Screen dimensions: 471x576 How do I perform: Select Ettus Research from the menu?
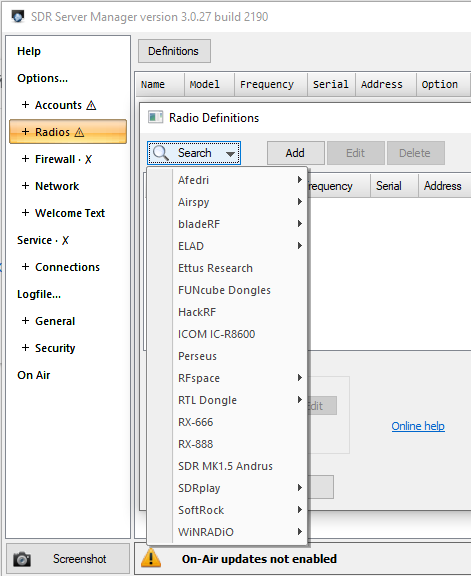(227, 268)
